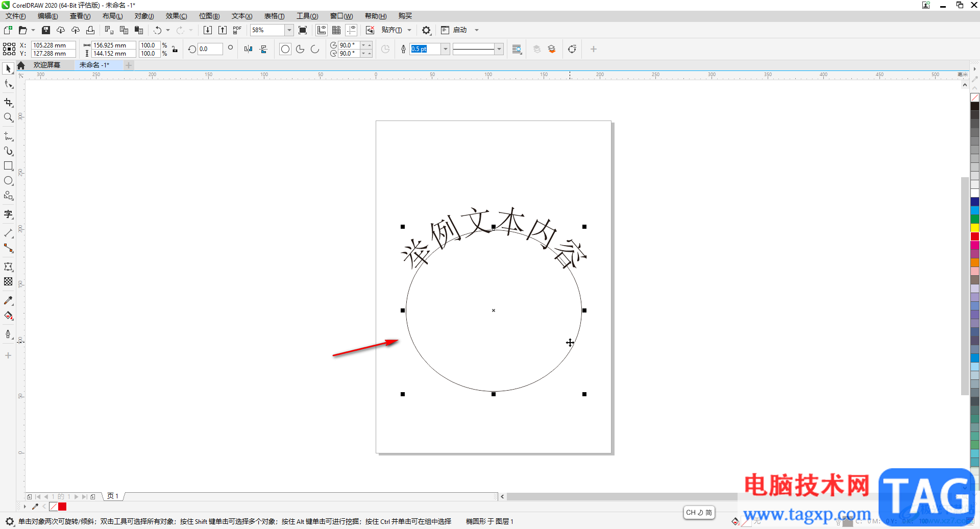Switch to the 欢迎屏幕 tab
Image resolution: width=980 pixels, height=529 pixels.
[x=47, y=65]
